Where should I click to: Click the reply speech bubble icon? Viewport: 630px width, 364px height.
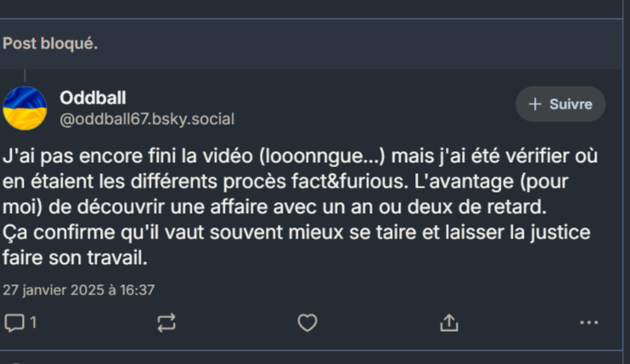14,322
